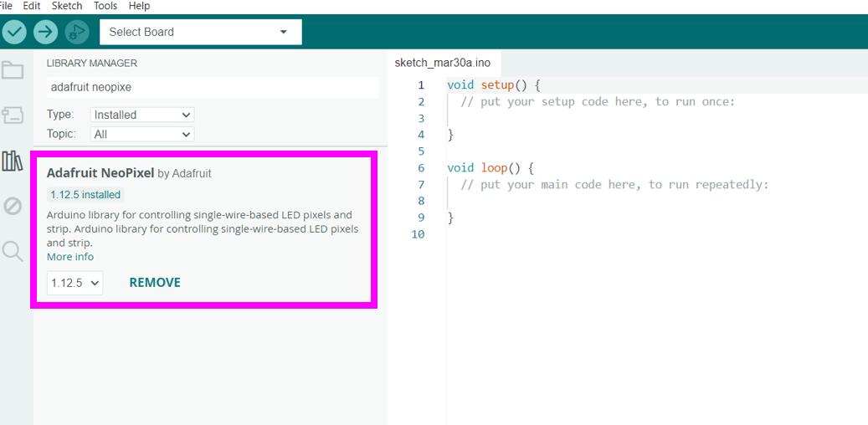The image size is (868, 425).
Task: Open the Help menu
Action: tap(139, 6)
